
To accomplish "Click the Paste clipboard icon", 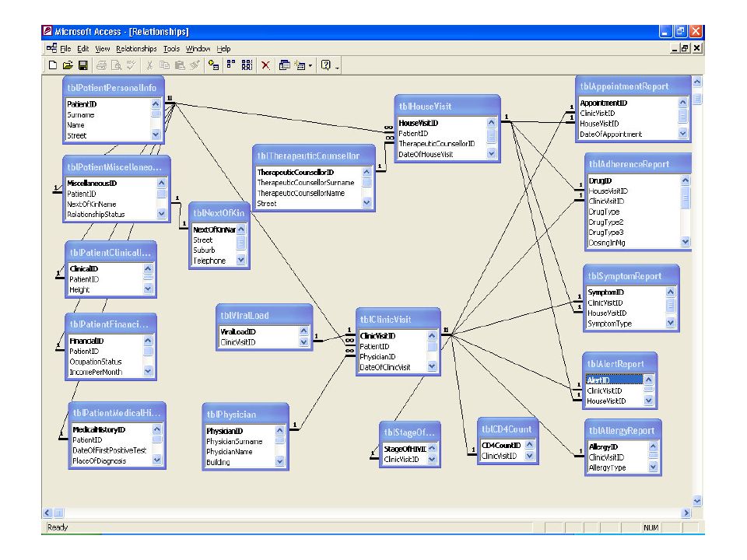I will (x=180, y=65).
